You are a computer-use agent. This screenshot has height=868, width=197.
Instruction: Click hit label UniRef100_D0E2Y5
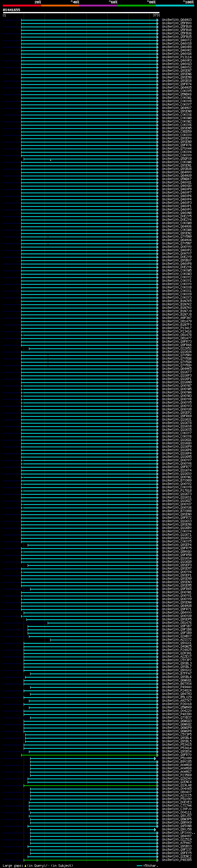click(x=177, y=217)
